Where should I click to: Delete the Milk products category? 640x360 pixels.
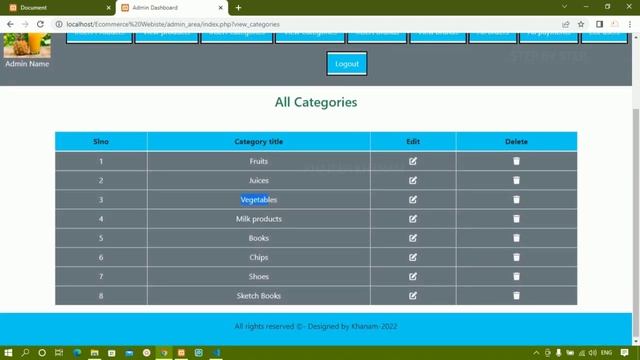[x=516, y=219]
